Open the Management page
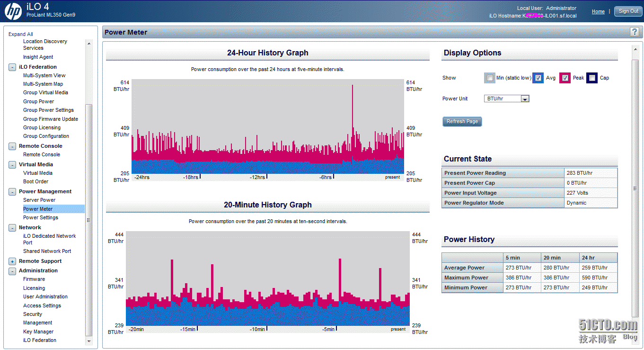 point(38,323)
